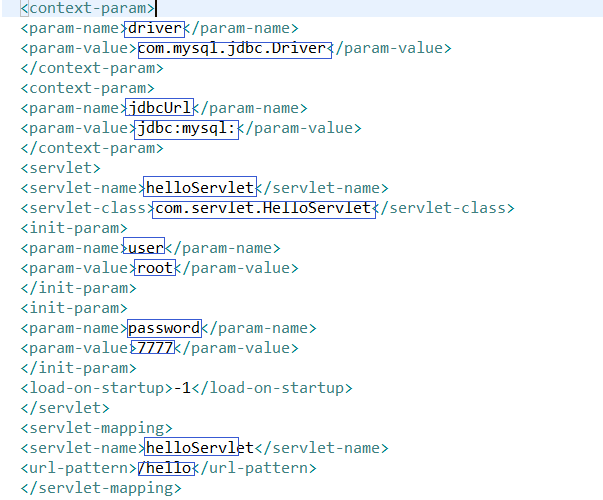Click the 'jdbcUrl' param-name text

click(x=160, y=108)
